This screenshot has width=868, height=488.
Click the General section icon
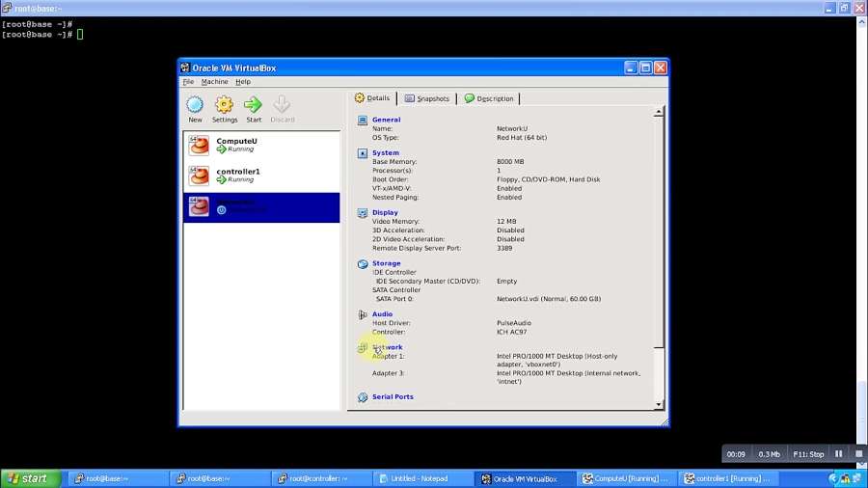(x=363, y=120)
